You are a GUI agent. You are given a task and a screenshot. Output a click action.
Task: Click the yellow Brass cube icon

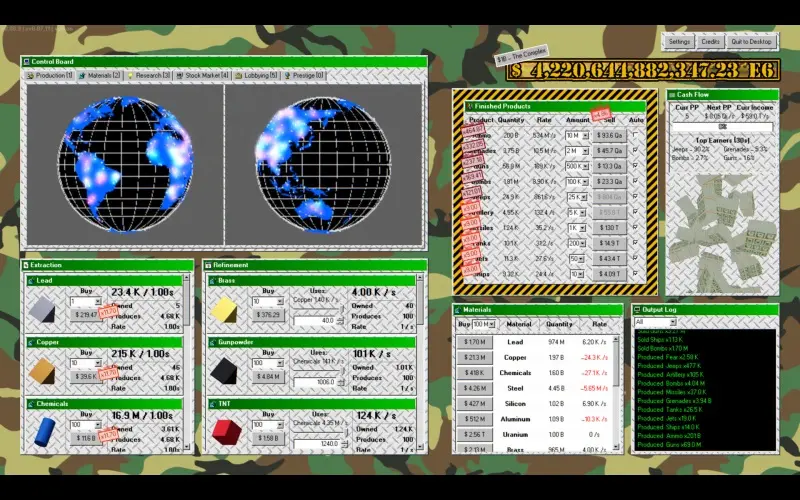coord(225,308)
